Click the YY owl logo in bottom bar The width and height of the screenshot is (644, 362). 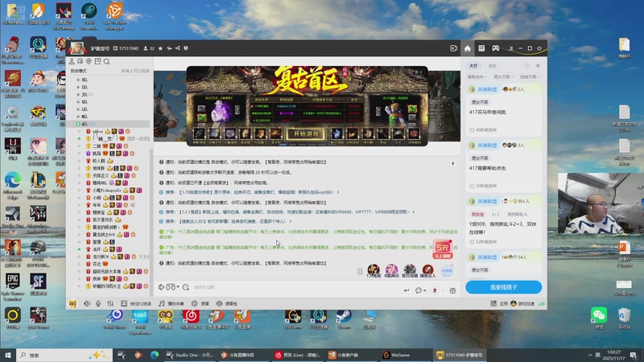coord(72,304)
